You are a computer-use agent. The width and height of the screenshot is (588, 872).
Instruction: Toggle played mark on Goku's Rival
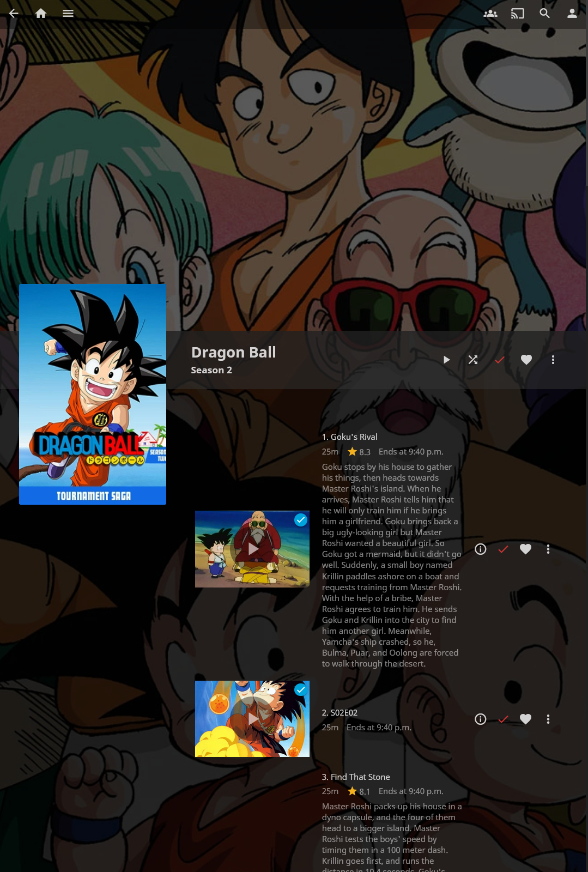click(x=503, y=549)
